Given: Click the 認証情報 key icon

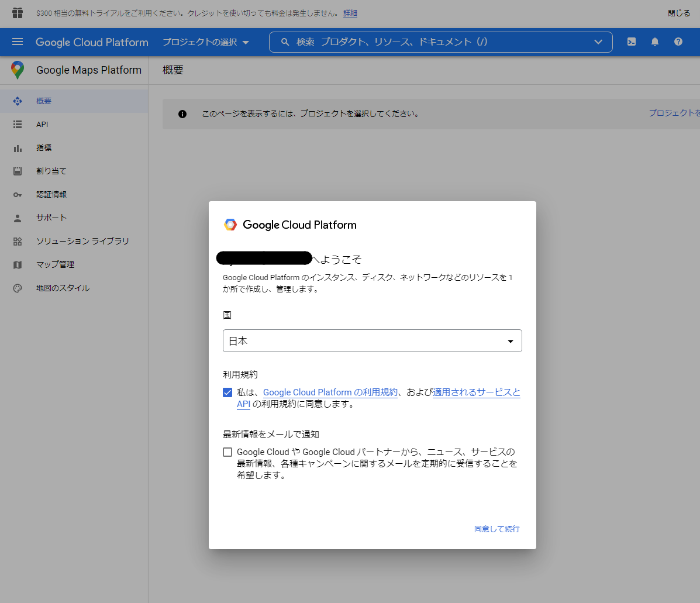Looking at the screenshot, I should coord(18,195).
